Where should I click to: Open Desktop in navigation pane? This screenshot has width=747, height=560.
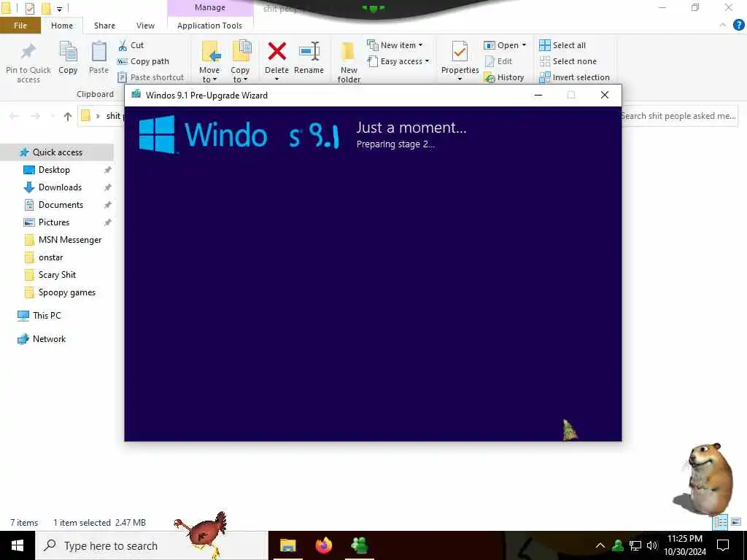54,169
